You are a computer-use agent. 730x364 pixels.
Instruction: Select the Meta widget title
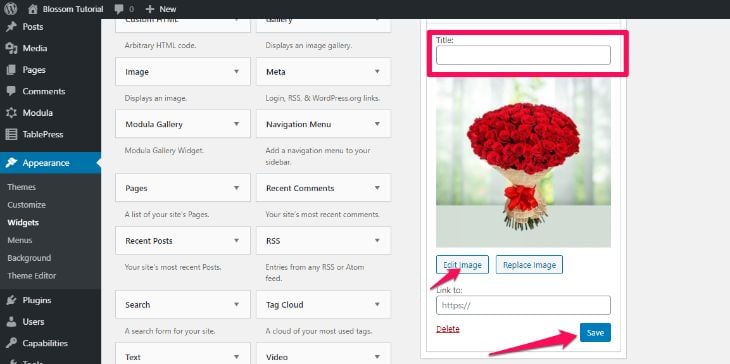click(276, 72)
